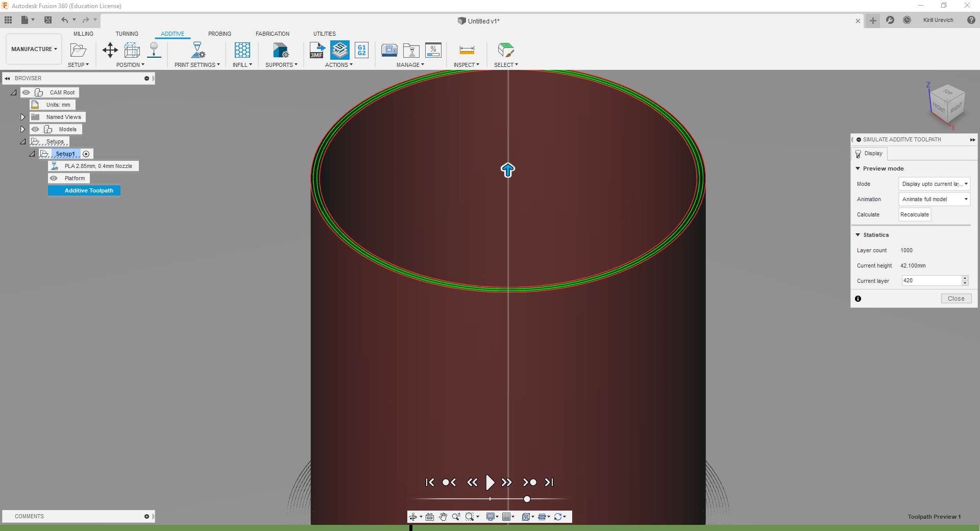Click the Infill pattern icon
980x531 pixels.
pyautogui.click(x=242, y=50)
